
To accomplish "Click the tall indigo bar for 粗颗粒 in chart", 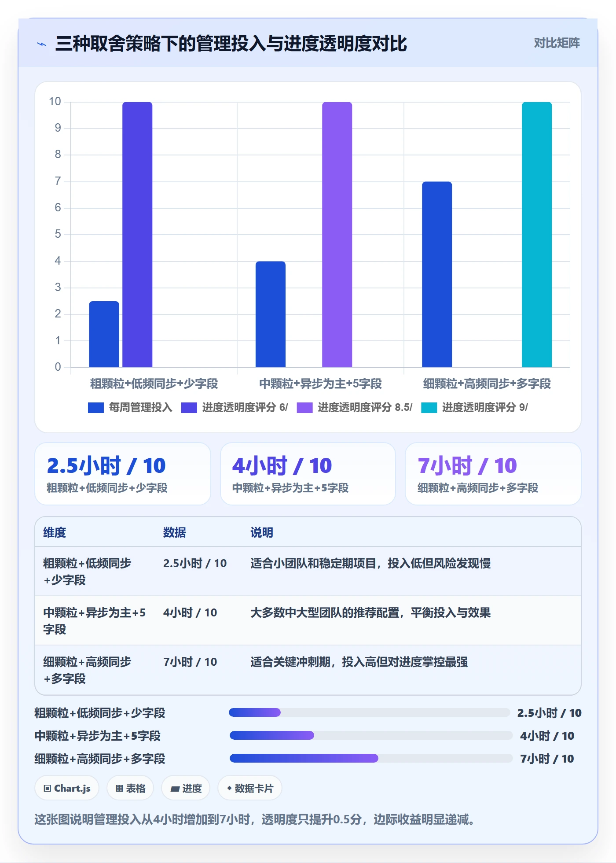I will pyautogui.click(x=137, y=235).
